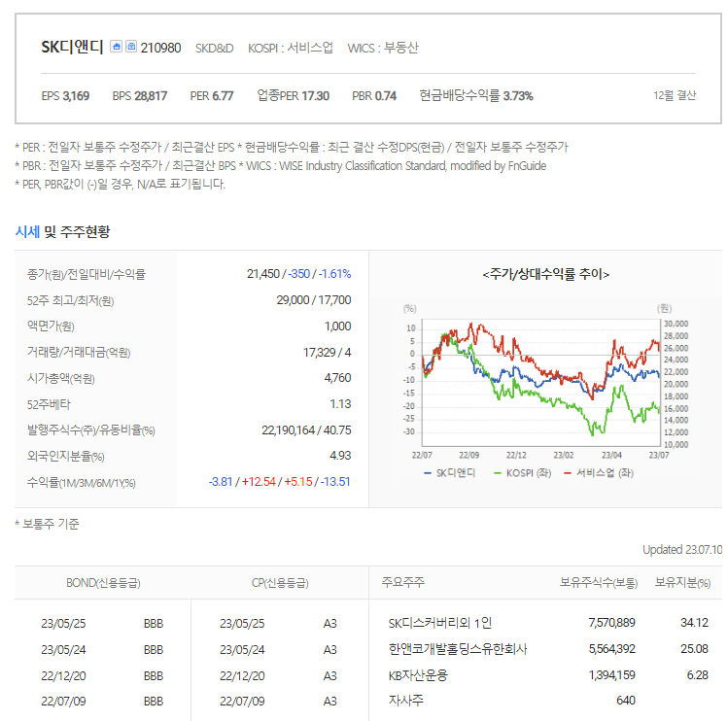Click the 보유지분(%) column header
This screenshot has width=728, height=721.
click(682, 583)
